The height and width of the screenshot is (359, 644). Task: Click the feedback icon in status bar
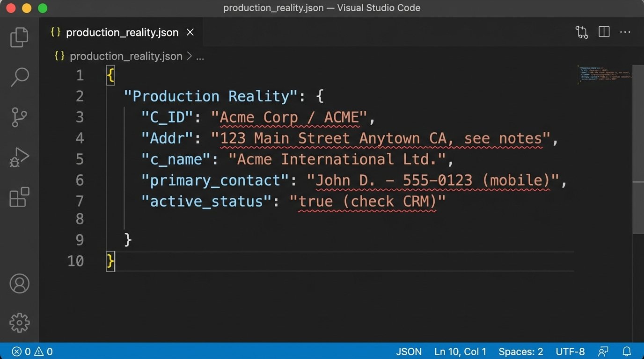click(603, 352)
